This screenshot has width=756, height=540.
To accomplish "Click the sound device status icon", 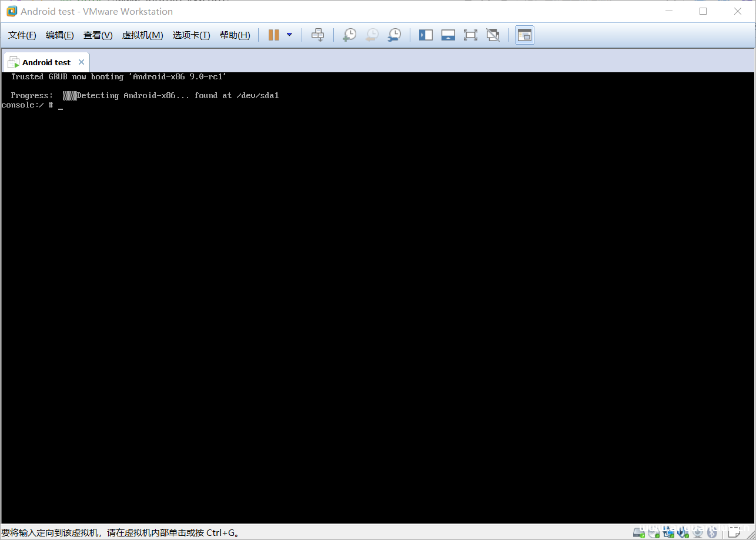I will point(683,534).
